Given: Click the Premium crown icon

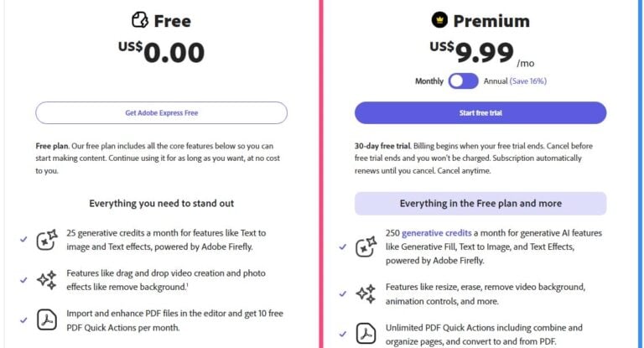Looking at the screenshot, I should (439, 20).
